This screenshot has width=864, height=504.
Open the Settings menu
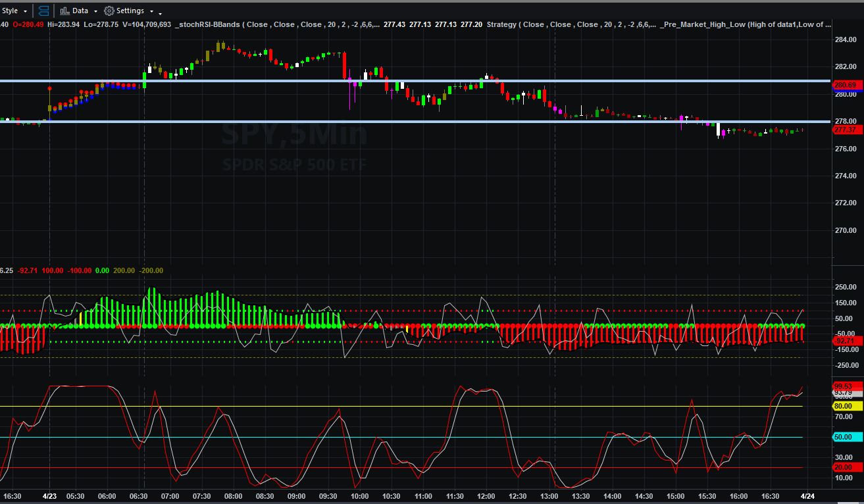coord(129,11)
